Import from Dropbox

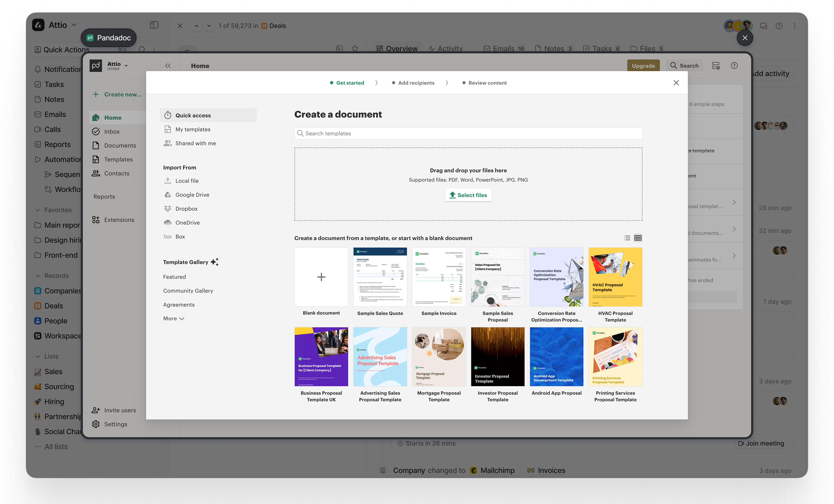[x=186, y=209]
